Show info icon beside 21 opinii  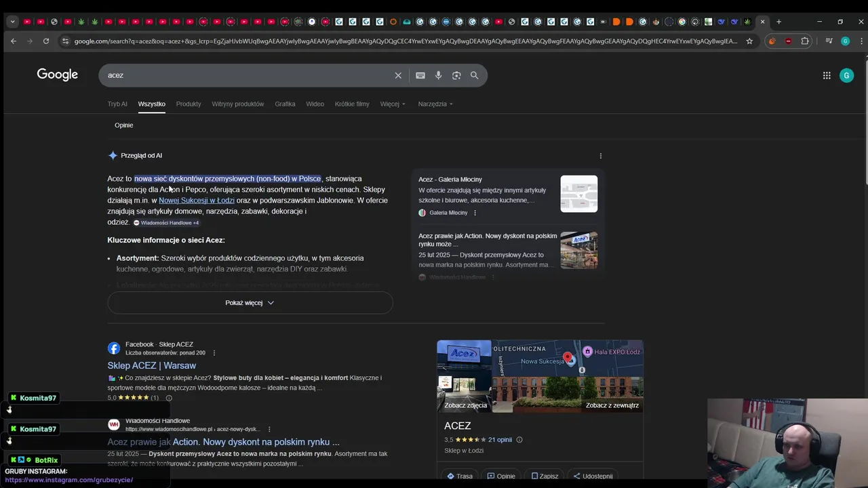pos(519,440)
